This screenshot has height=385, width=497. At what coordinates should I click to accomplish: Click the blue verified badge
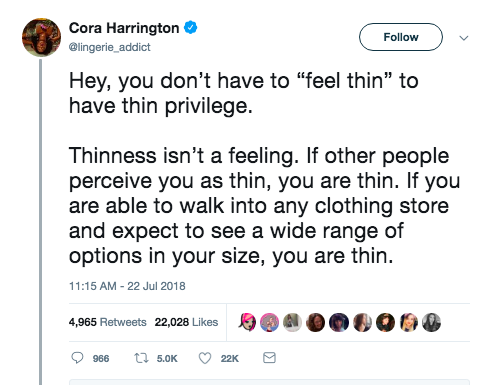pos(191,27)
